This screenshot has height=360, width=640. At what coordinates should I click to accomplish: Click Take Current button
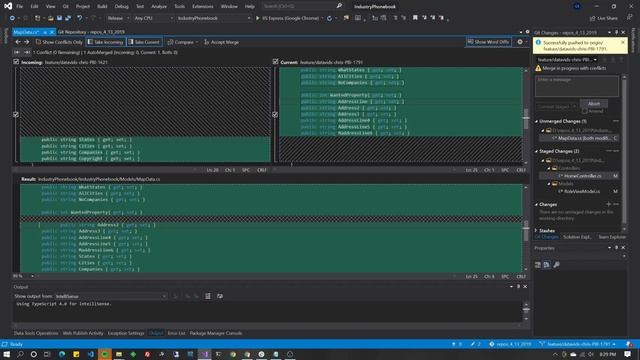[144, 42]
